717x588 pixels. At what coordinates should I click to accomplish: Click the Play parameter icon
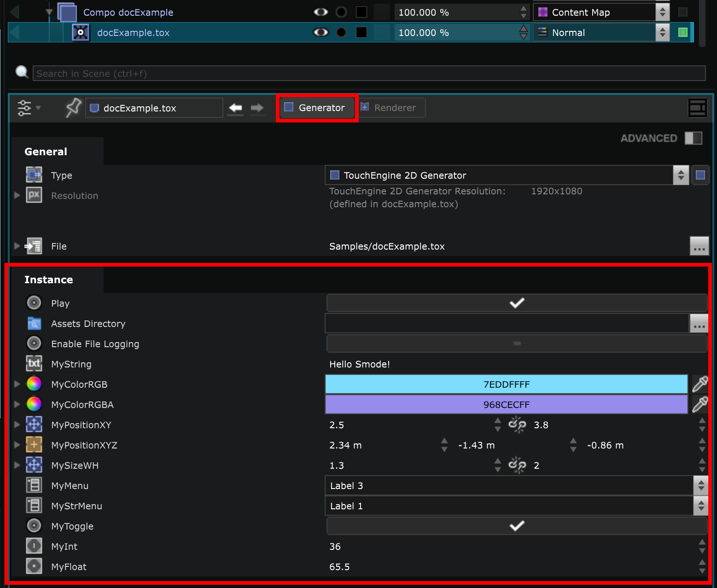point(34,303)
